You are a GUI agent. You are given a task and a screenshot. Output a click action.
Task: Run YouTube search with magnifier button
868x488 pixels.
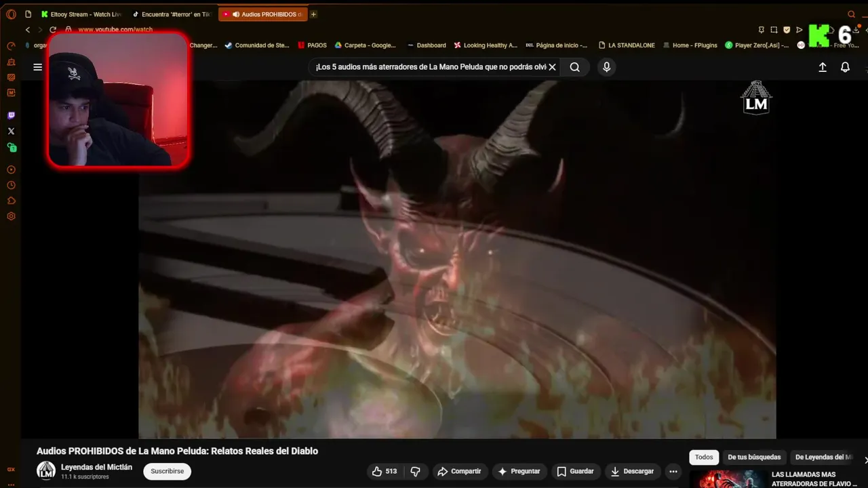574,67
